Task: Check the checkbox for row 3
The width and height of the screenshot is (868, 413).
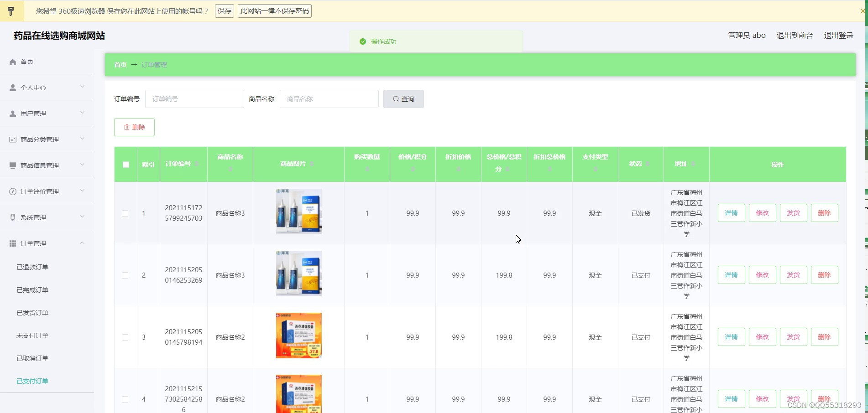Action: [125, 337]
